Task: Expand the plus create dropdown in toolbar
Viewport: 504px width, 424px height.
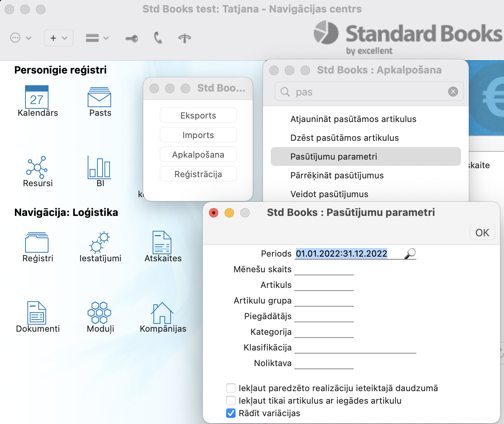Action: tap(58, 38)
